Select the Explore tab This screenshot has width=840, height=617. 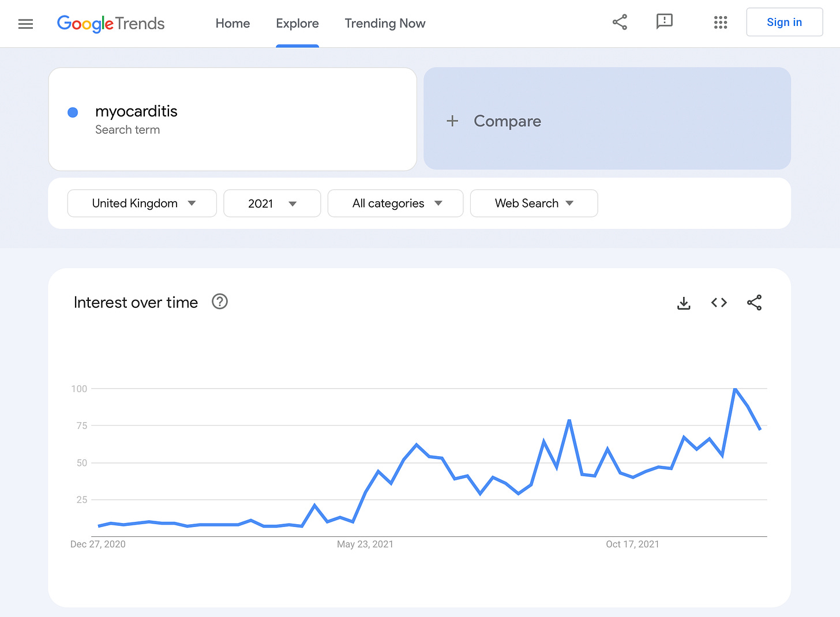pyautogui.click(x=297, y=24)
